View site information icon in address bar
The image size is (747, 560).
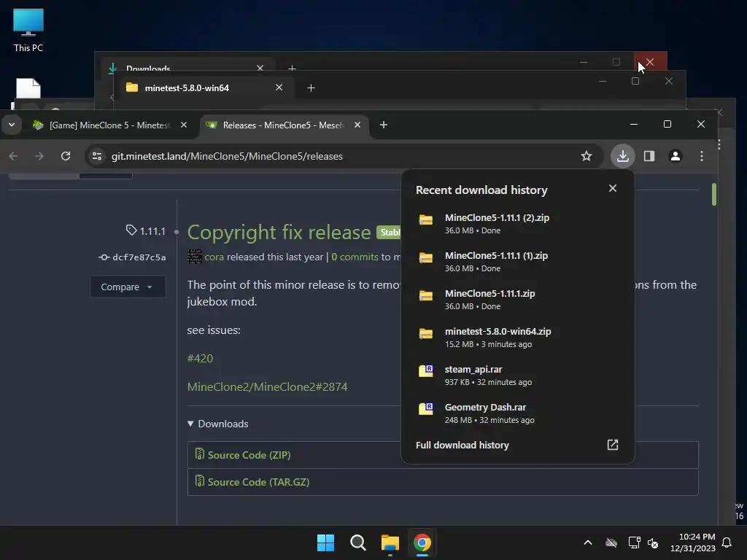pos(97,156)
